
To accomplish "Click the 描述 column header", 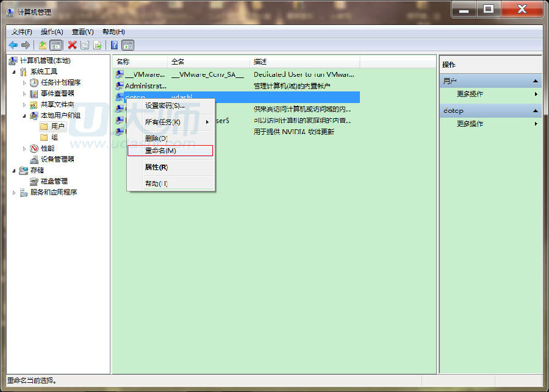I will (x=260, y=62).
